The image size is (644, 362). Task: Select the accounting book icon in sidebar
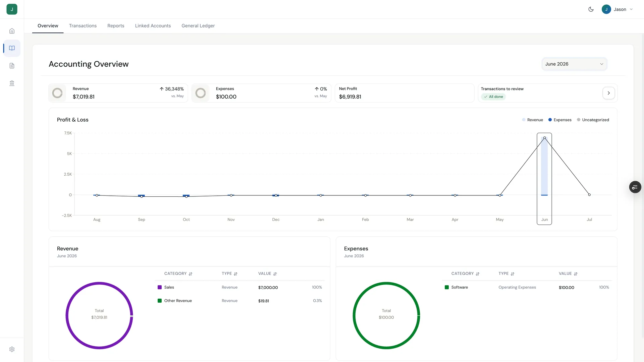[x=12, y=48]
